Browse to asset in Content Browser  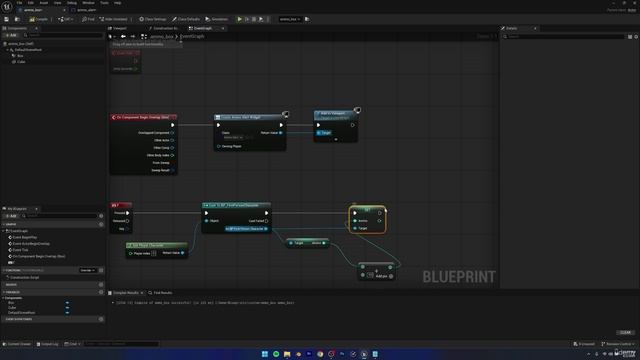coord(17,19)
